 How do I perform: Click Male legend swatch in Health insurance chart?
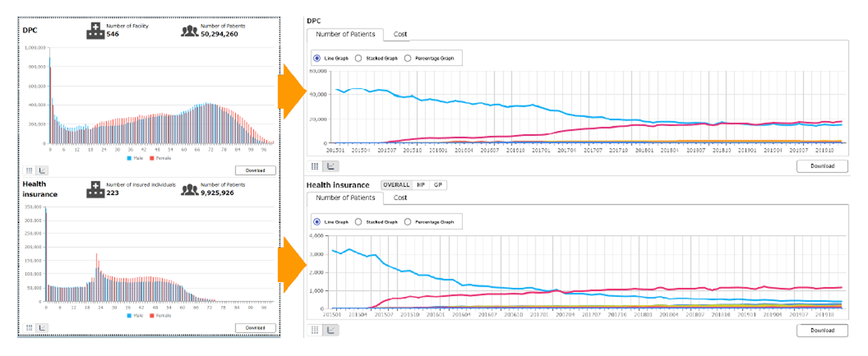point(130,315)
